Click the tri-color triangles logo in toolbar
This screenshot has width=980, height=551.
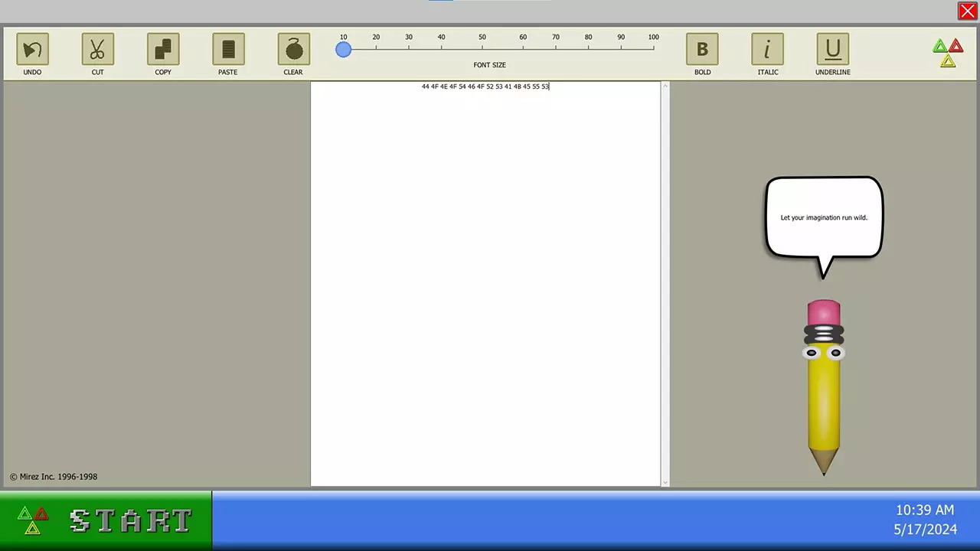pos(948,53)
